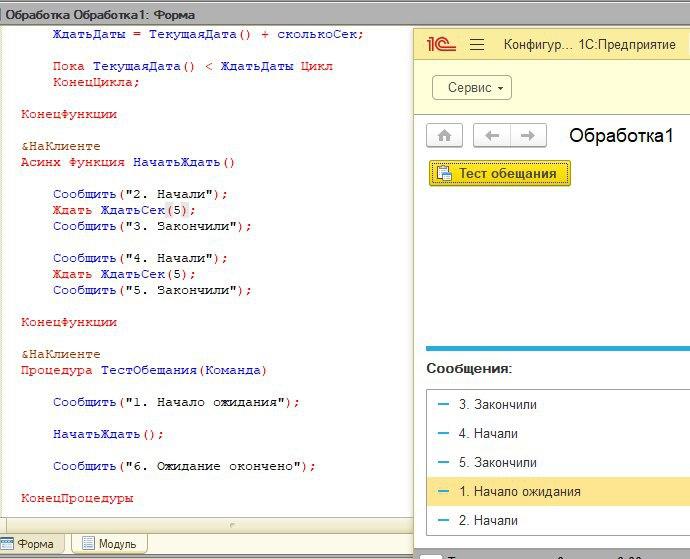Open the hamburger main menu in 1C:Предприятие
Image resolution: width=690 pixels, height=559 pixels.
[x=477, y=44]
